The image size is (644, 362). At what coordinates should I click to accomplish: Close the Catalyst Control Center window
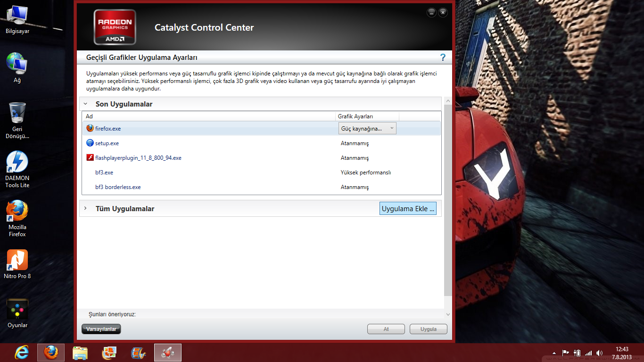point(443,13)
